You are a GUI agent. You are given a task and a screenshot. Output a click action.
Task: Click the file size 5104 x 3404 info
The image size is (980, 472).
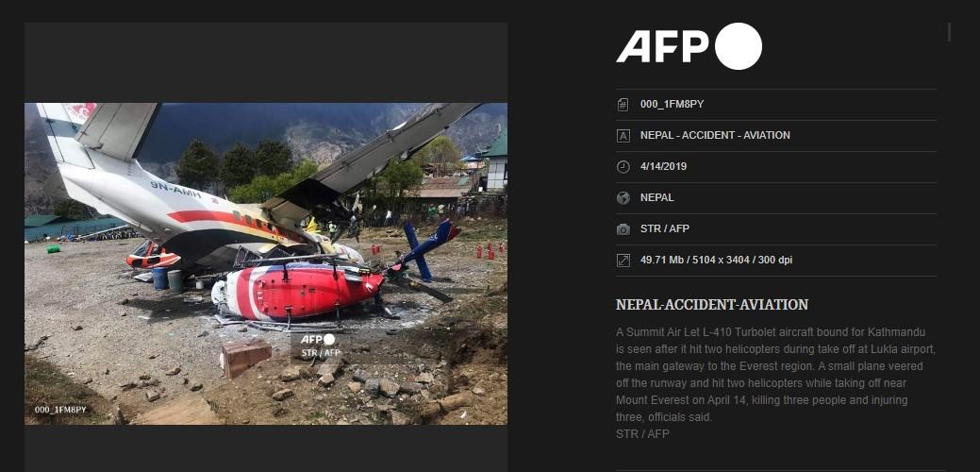tap(716, 260)
